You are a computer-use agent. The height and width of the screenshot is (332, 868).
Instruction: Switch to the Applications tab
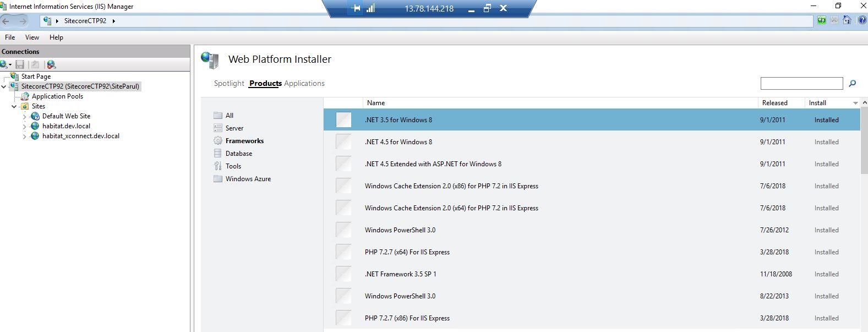304,83
